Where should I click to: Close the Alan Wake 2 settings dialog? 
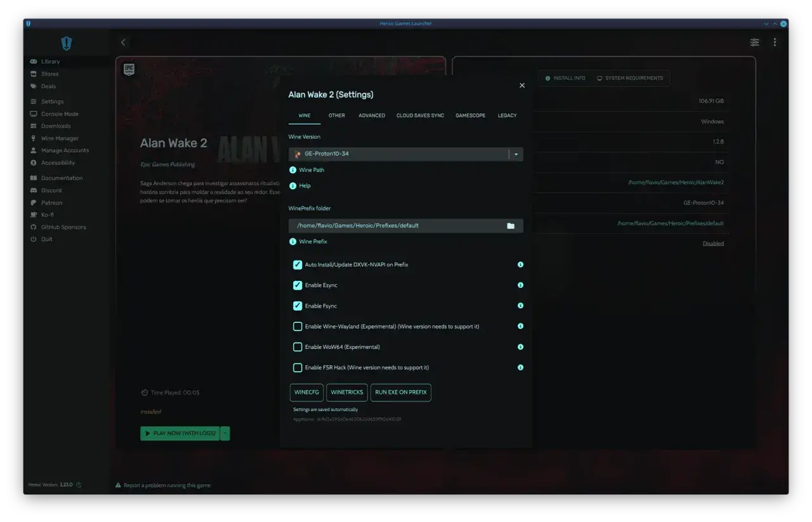(522, 85)
